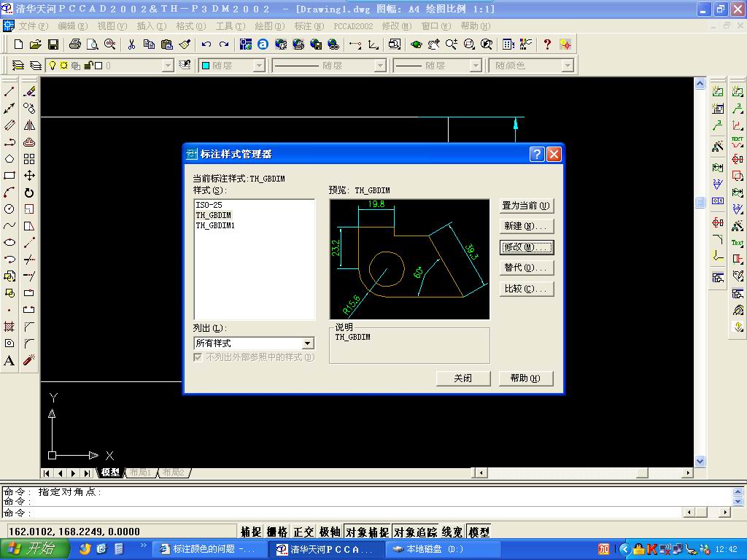The height and width of the screenshot is (560, 747).
Task: Open the Layer manager icon
Action: [18, 65]
